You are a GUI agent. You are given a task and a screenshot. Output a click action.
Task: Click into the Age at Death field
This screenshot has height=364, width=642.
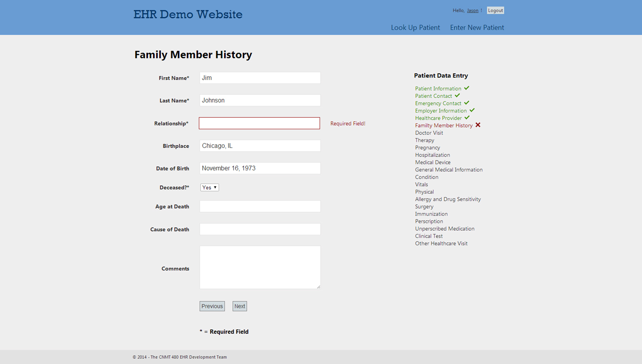point(260,206)
